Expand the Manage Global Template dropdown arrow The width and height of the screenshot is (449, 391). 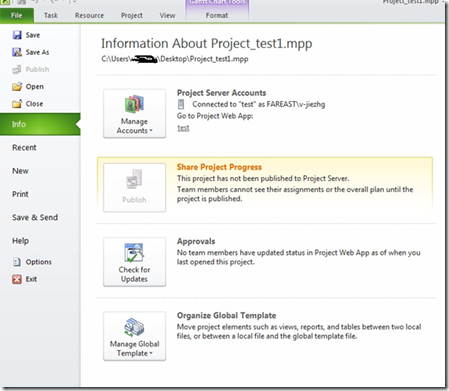(x=151, y=353)
